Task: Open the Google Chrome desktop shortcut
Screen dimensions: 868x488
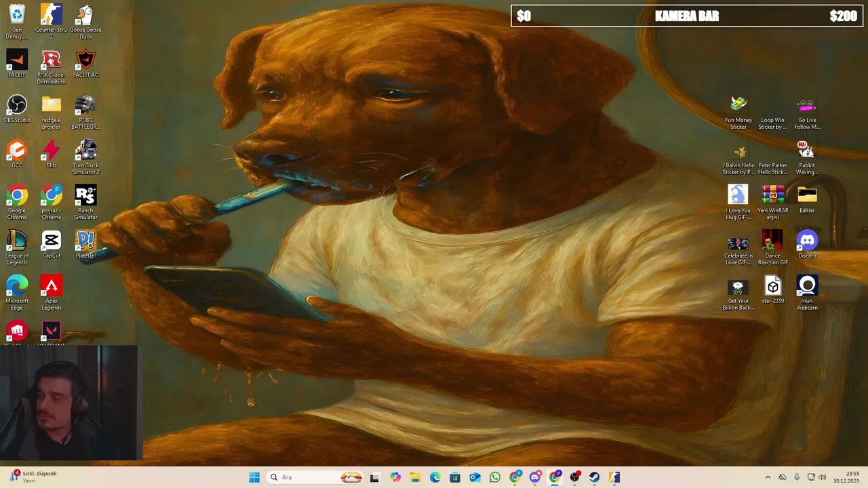Action: point(17,203)
